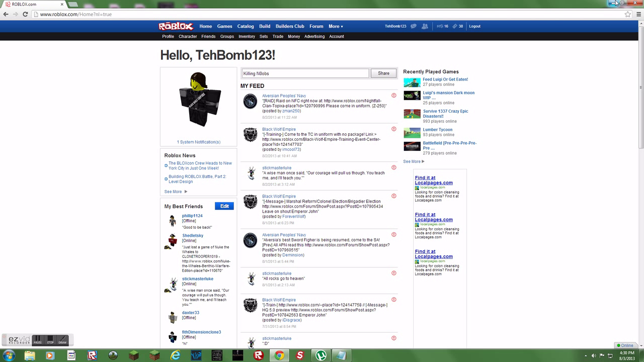The image size is (644, 362).
Task: Go to the Inventory submenu tab
Action: coord(247,36)
